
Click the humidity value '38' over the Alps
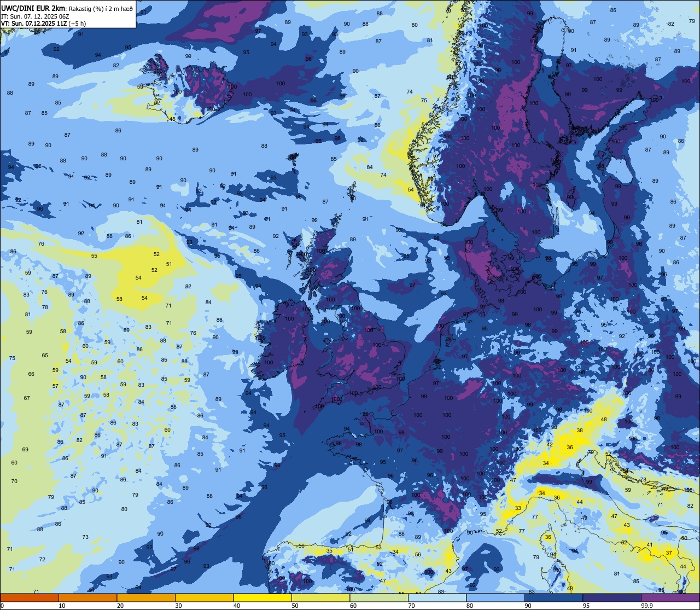point(580,431)
